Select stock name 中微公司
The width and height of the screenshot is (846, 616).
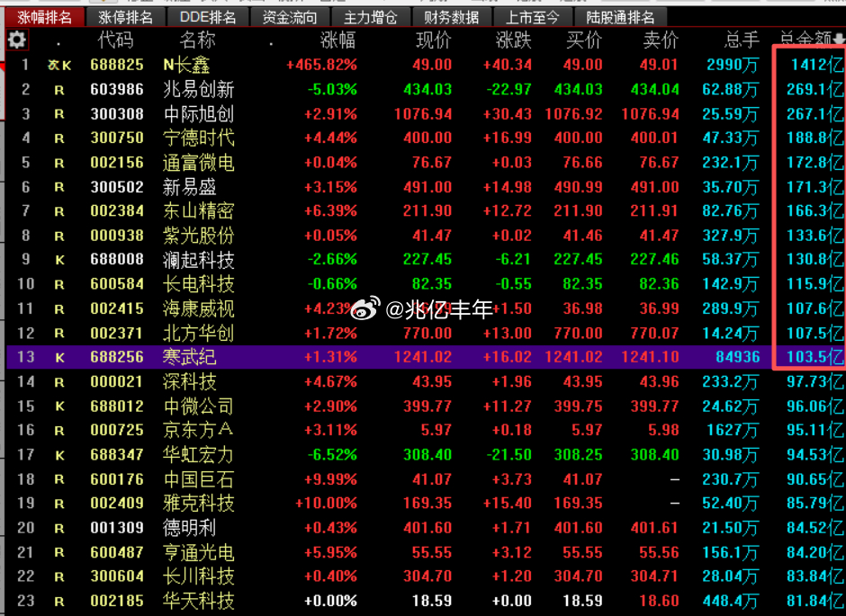(199, 406)
